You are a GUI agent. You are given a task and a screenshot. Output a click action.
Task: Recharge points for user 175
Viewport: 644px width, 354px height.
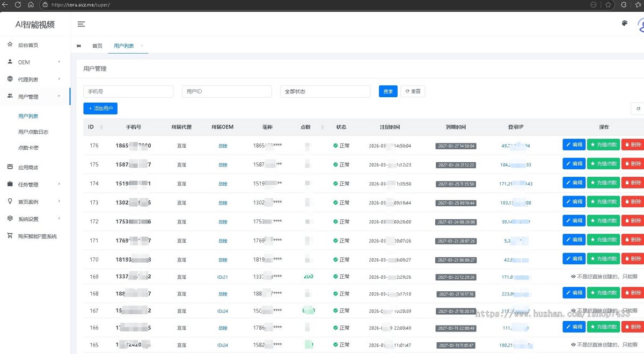(603, 163)
